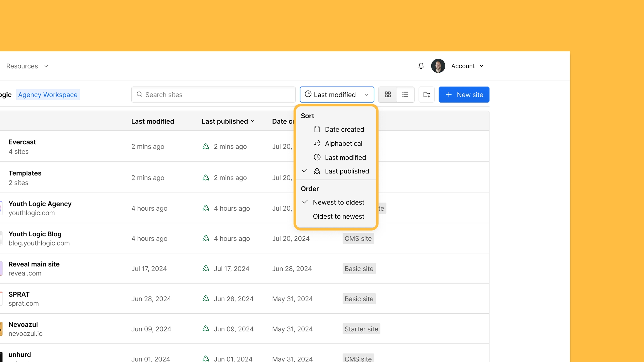Click the CMS site tag for Youth Logic Blog

358,238
